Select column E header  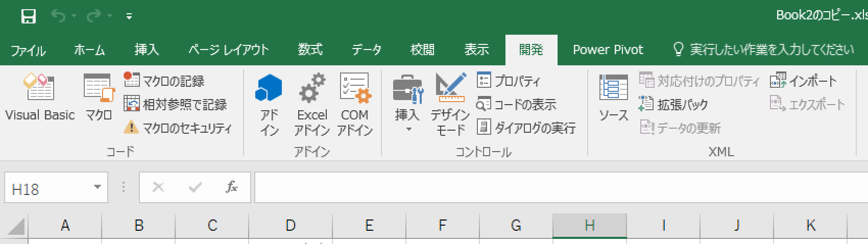[369, 225]
